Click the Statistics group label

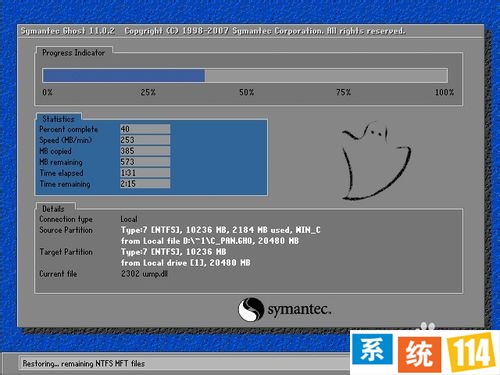click(58, 119)
